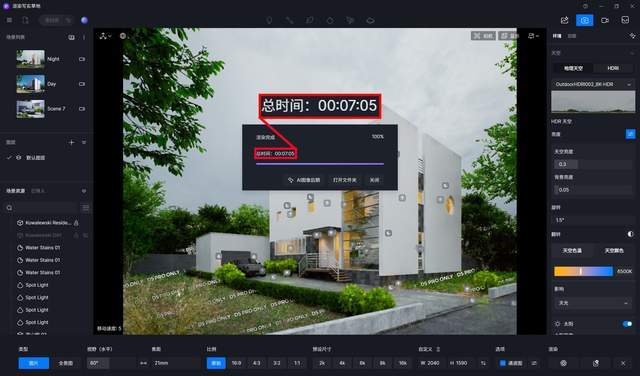Click the plus icon to add a layer

point(71,142)
